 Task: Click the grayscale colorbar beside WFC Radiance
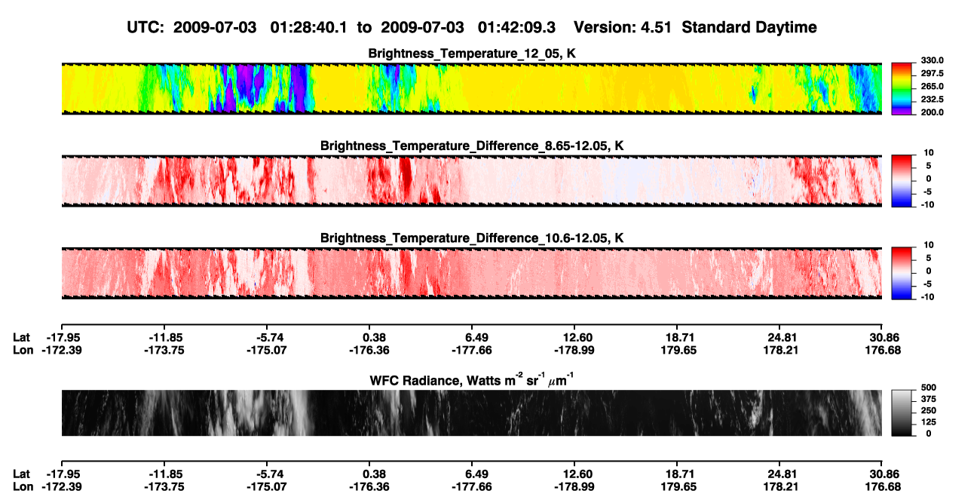tap(903, 413)
